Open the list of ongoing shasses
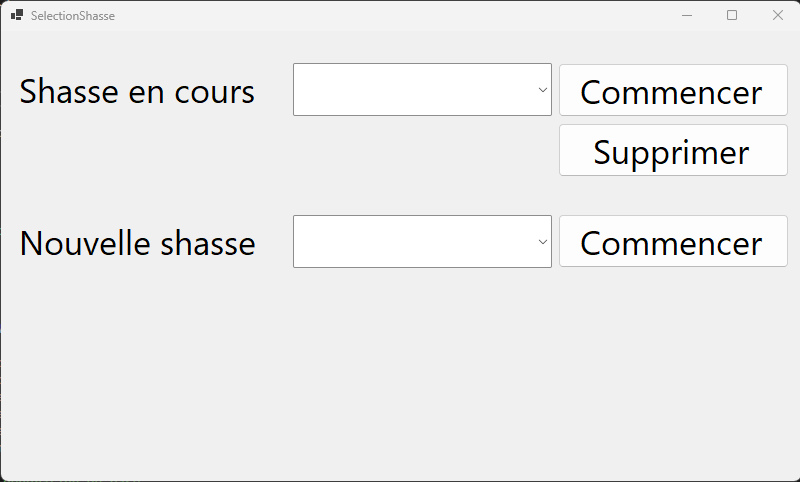This screenshot has height=482, width=800. 542,90
